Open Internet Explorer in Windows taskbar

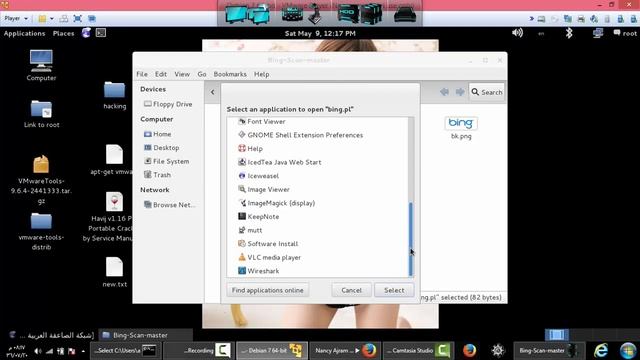[x=601, y=350]
